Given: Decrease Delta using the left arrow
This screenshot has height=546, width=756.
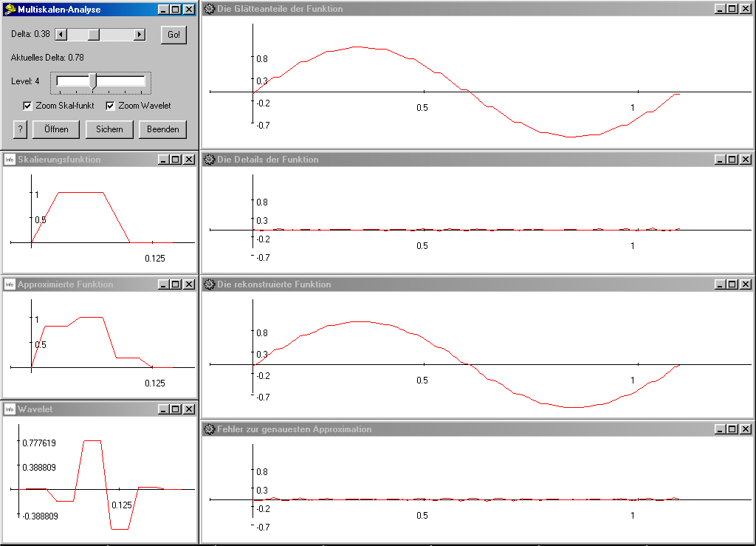Looking at the screenshot, I should point(61,35).
